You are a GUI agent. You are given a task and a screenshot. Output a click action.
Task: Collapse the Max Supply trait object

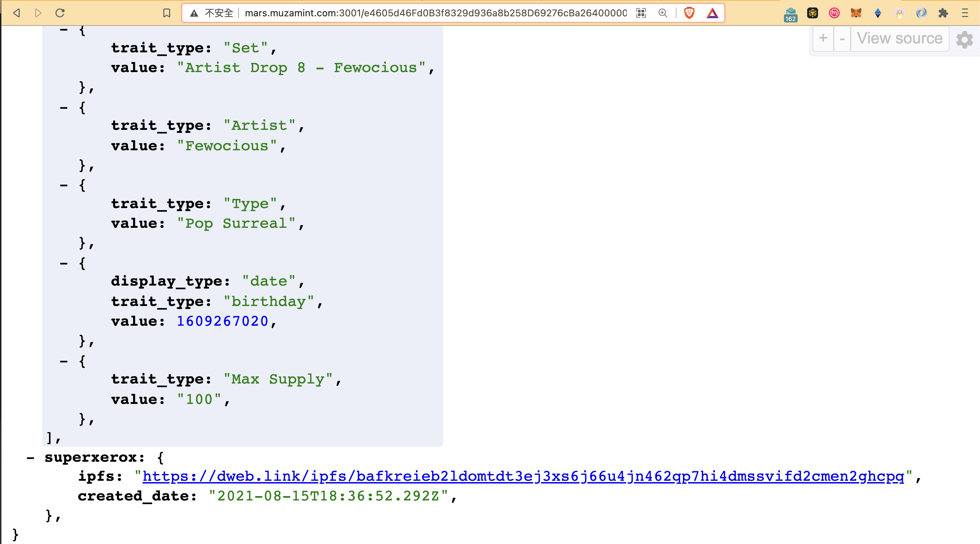[x=64, y=361]
